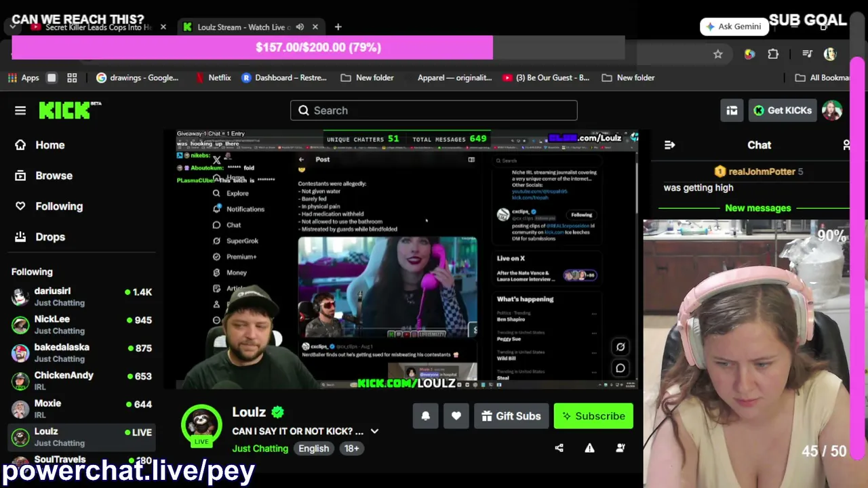The height and width of the screenshot is (488, 868).
Task: Open Moxie channel in Following list
Action: (x=81, y=409)
